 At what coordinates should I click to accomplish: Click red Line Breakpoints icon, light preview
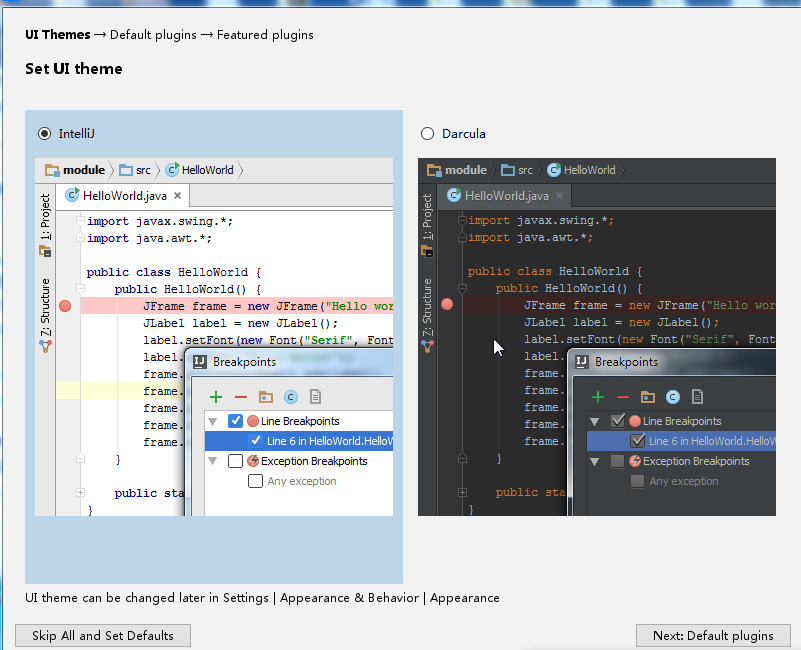[x=253, y=421]
